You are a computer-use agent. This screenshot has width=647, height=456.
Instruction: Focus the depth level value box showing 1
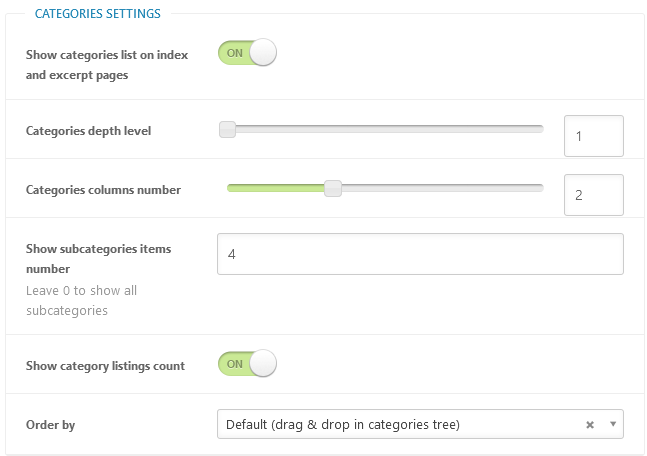(x=594, y=136)
